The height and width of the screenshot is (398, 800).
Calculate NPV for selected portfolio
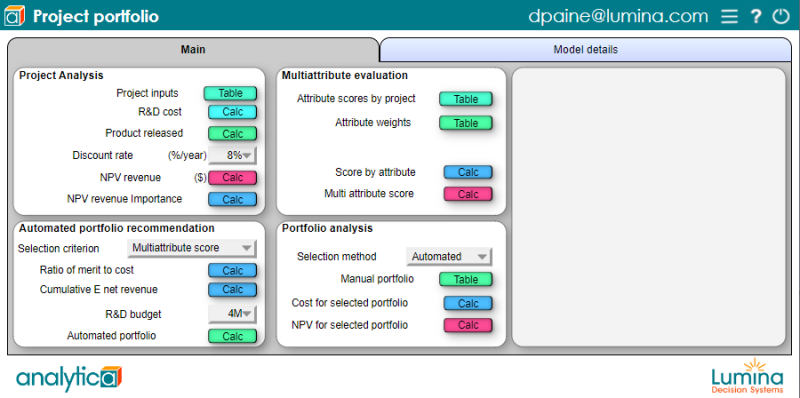click(x=468, y=326)
